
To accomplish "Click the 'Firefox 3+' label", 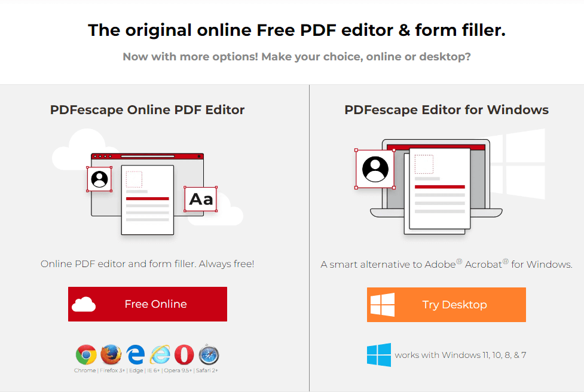I will coord(112,370).
